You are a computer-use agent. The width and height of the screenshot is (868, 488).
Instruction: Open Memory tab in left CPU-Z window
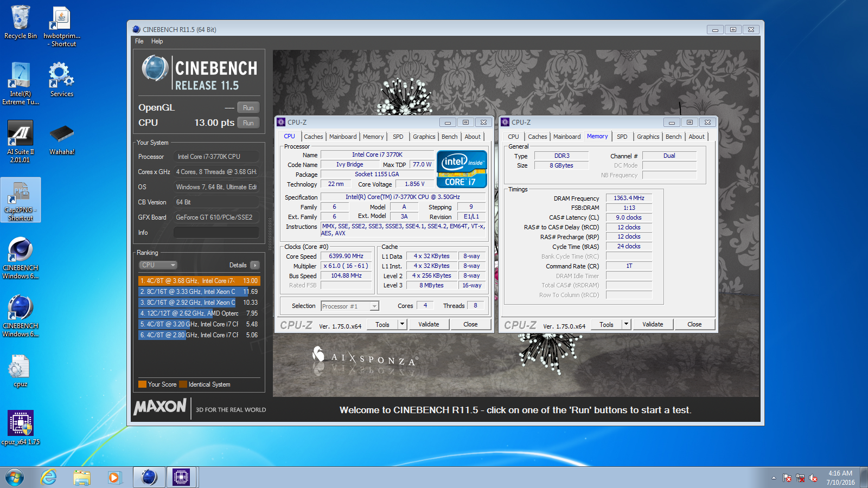click(373, 137)
